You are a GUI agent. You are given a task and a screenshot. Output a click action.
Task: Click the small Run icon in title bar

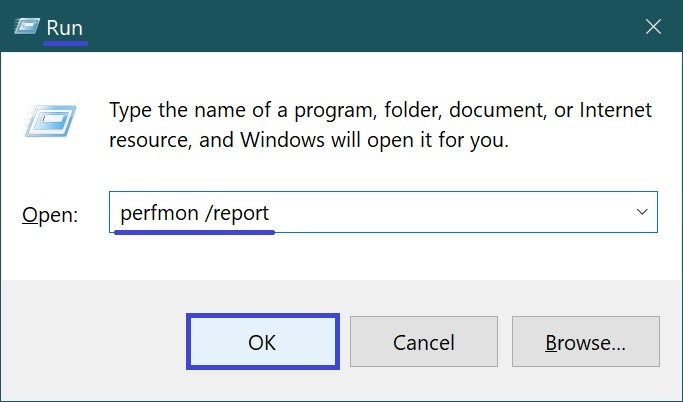pos(27,26)
